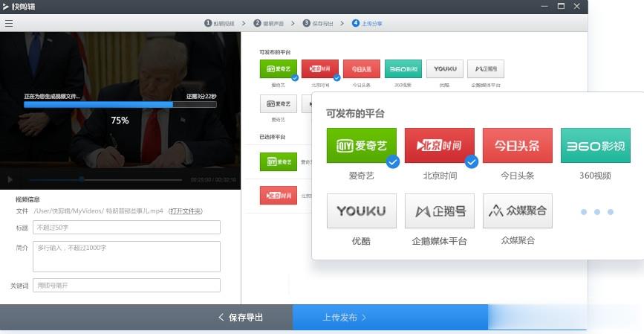
Task: Go to step 2 编辑声音
Action: click(269, 23)
